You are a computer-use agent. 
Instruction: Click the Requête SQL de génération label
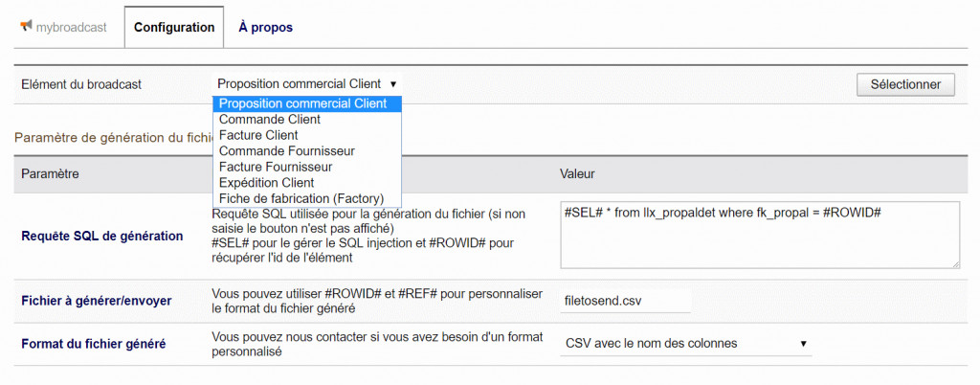101,236
